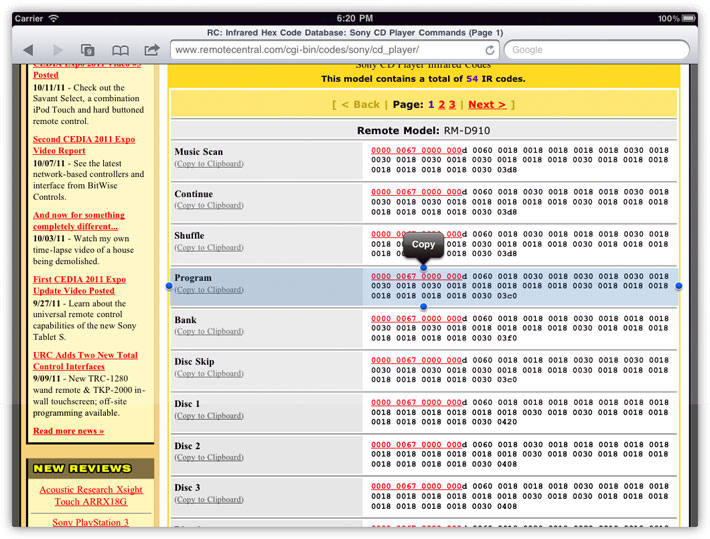Open the Safari tabs pages icon
This screenshot has height=539, width=710.
[x=87, y=50]
